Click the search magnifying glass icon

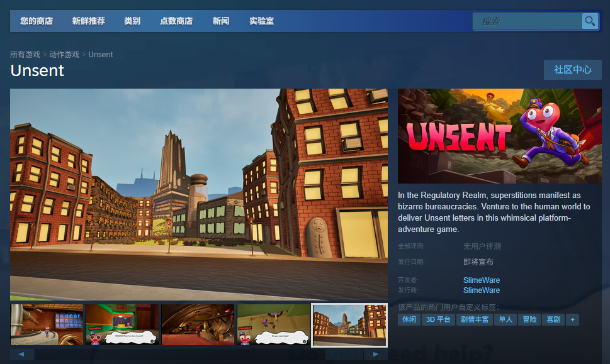(590, 21)
